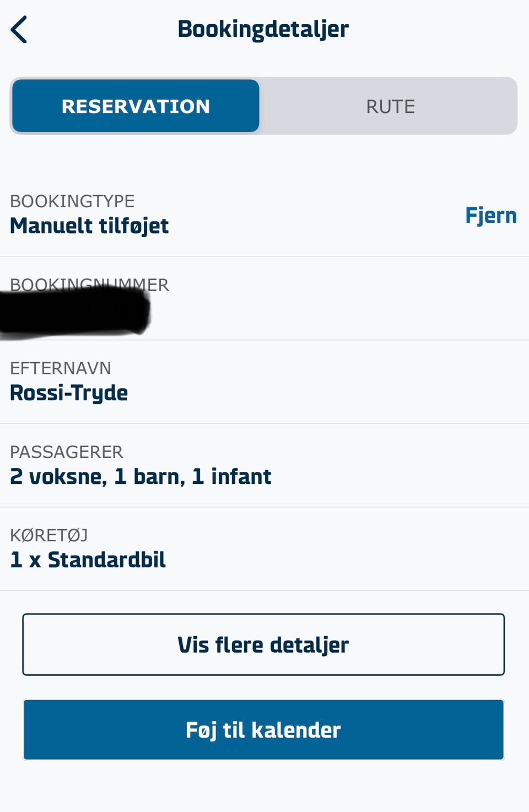Tap the Bookingdetaljer page title
529x812 pixels.
click(263, 29)
